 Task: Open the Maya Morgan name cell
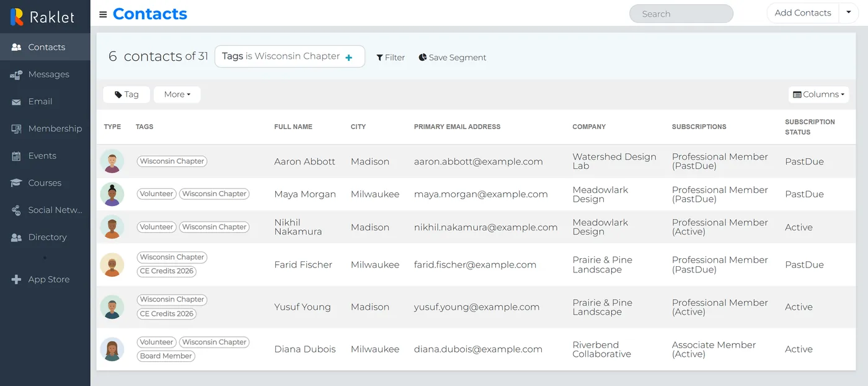tap(305, 194)
